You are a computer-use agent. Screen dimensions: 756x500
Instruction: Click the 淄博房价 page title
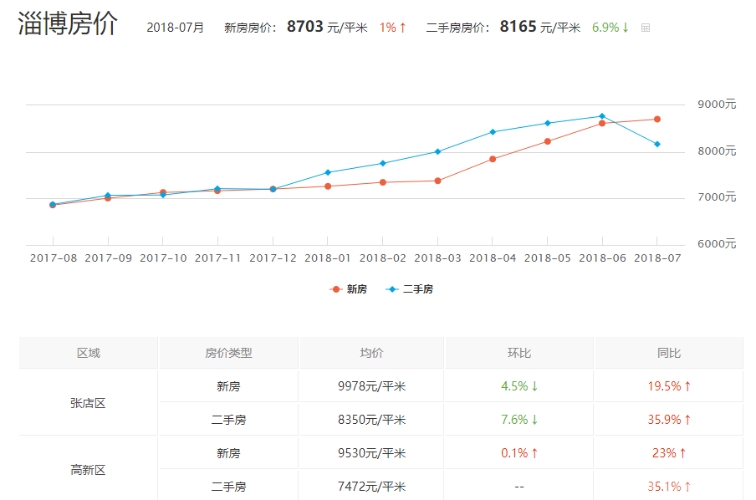(x=67, y=25)
